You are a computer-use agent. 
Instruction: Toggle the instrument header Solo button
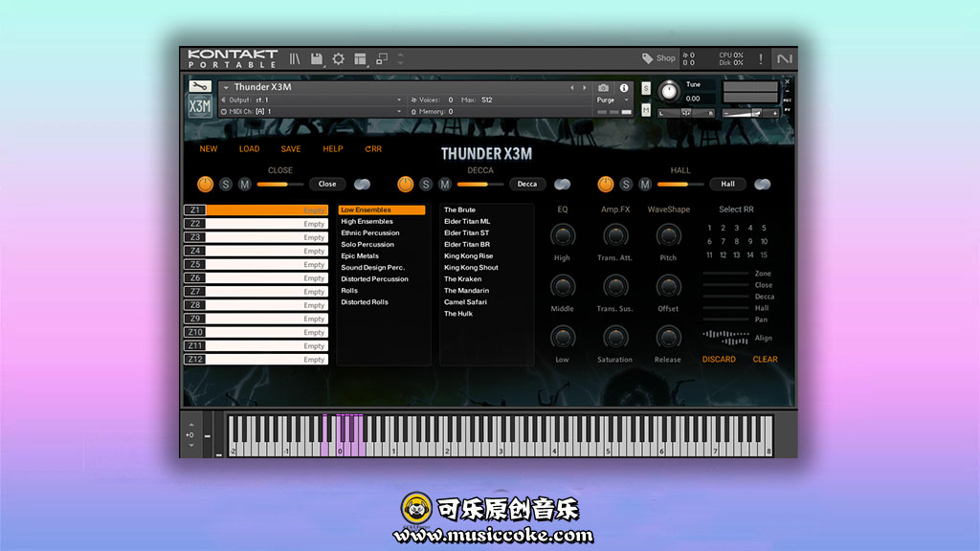646,89
